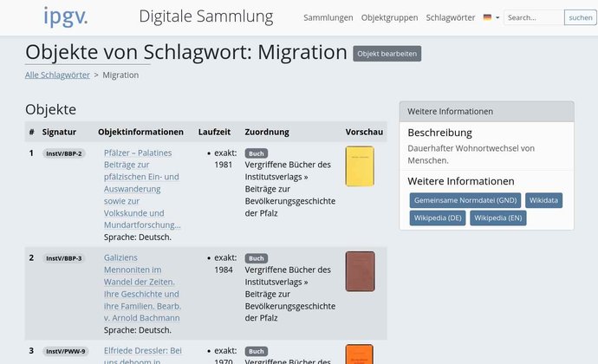This screenshot has height=364, width=598.
Task: Open Elfriede Dressler object link
Action: coord(141,351)
